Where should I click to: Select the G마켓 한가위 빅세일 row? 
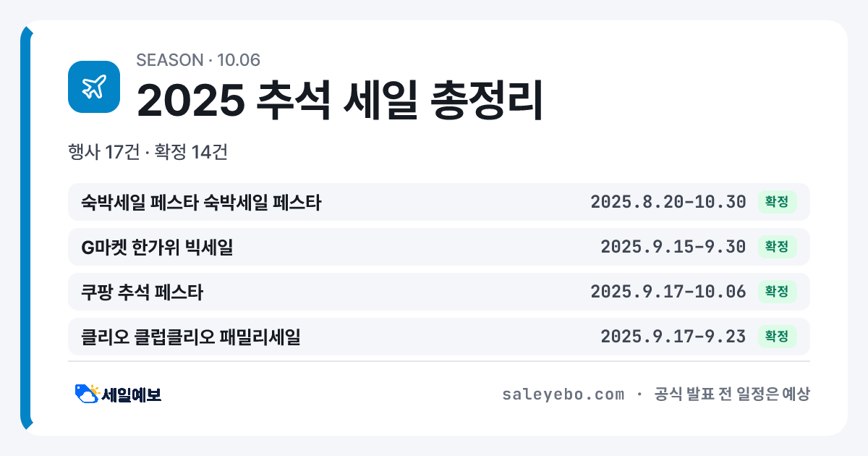tap(439, 247)
